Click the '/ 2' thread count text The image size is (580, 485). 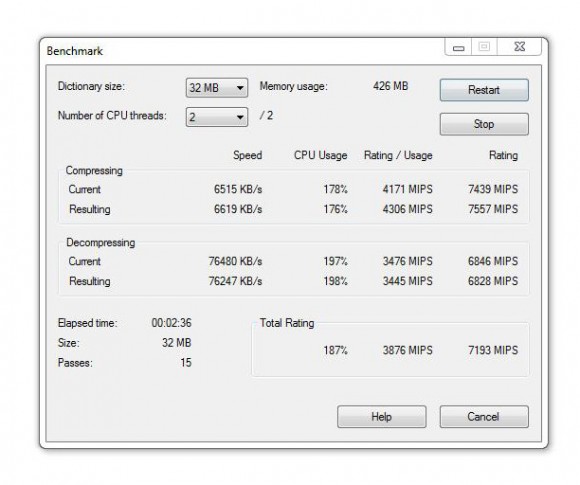pyautogui.click(x=266, y=115)
